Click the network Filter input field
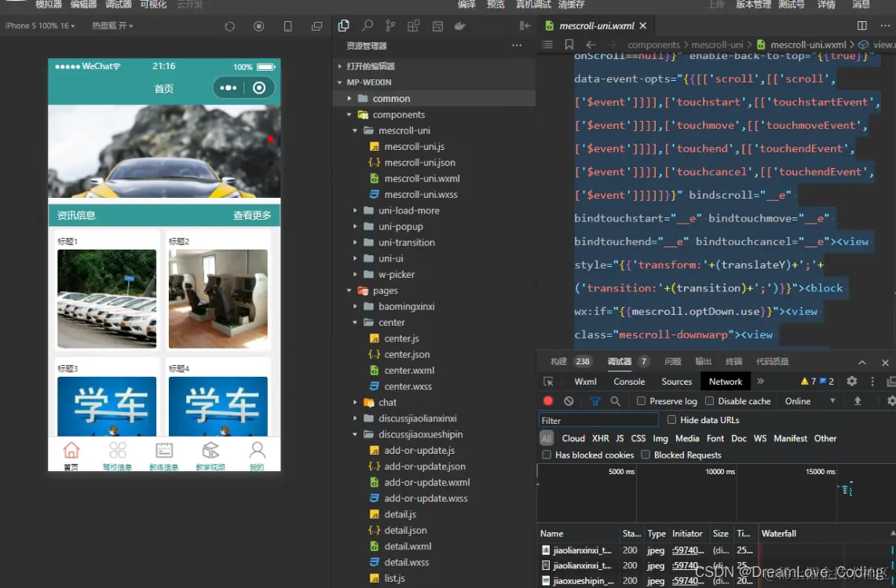 coord(598,421)
